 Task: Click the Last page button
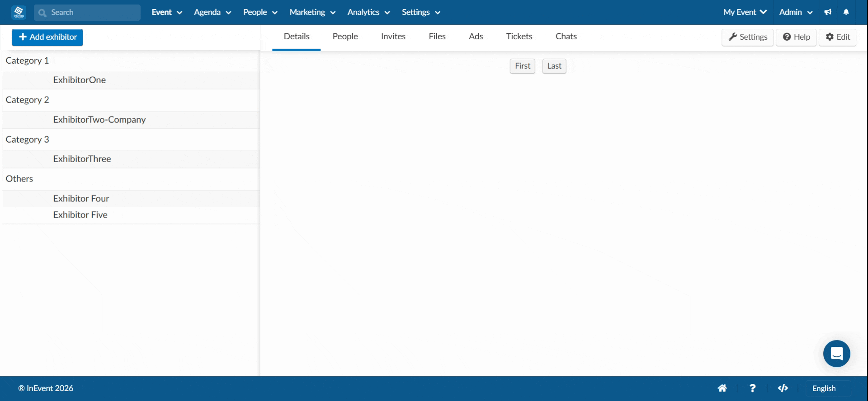click(554, 66)
